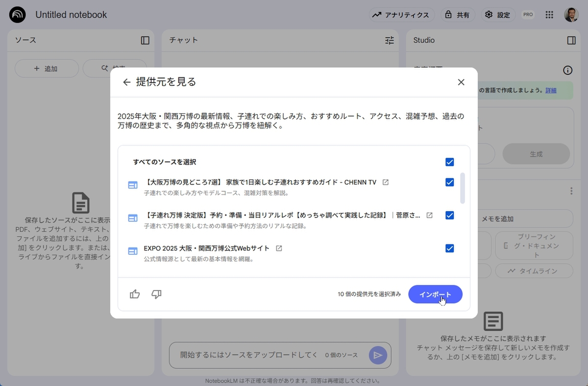Click the note icon in Studio empty state
The width and height of the screenshot is (588, 386).
[x=493, y=321]
